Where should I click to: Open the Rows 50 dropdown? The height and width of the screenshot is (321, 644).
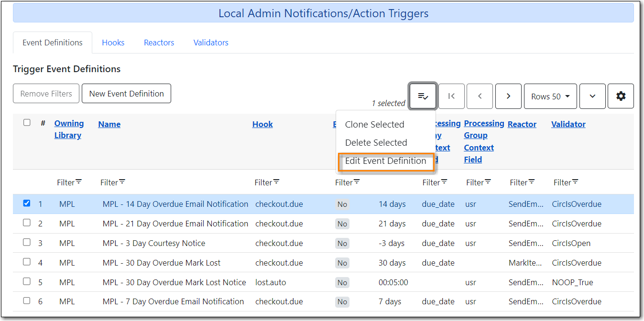(x=550, y=96)
